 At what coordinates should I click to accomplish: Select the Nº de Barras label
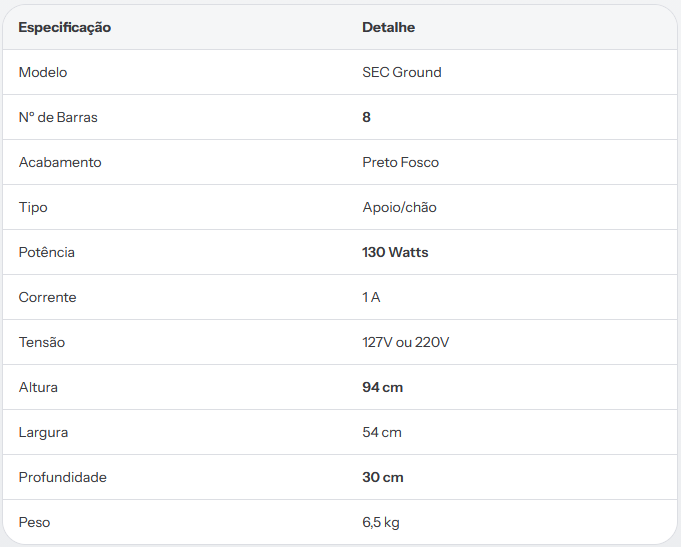[x=58, y=117]
